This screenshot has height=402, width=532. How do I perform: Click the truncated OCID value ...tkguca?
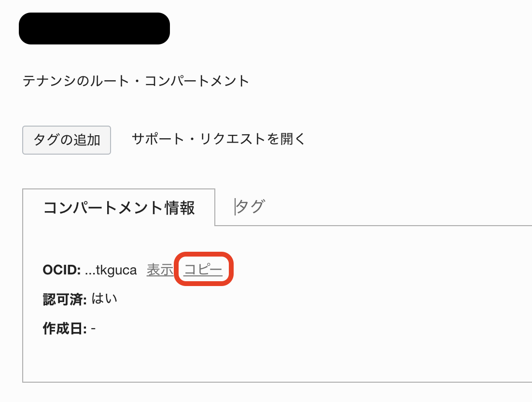click(111, 270)
